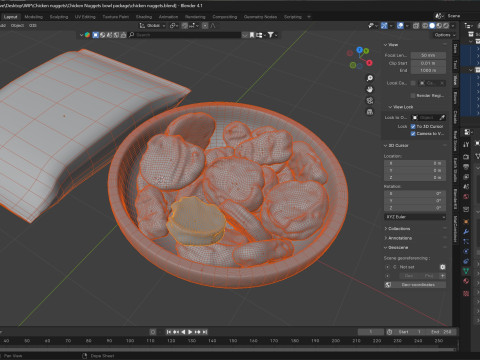The image size is (480, 360).
Task: Jump to the last frame in timeline
Action: click(205, 332)
